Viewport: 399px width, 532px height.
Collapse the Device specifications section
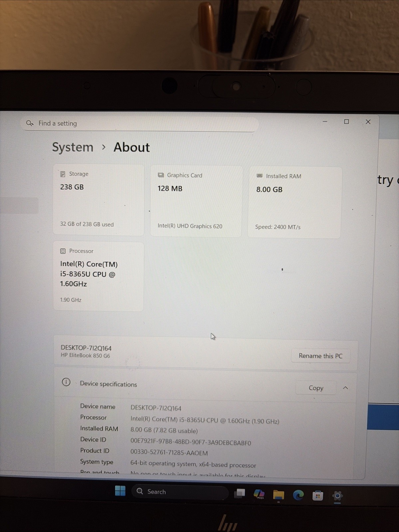pyautogui.click(x=345, y=388)
